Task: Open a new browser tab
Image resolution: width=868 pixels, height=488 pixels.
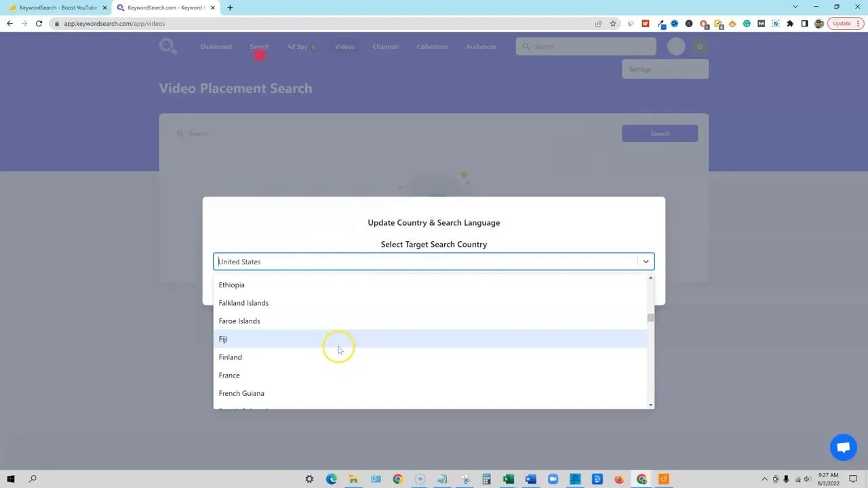Action: [x=230, y=7]
